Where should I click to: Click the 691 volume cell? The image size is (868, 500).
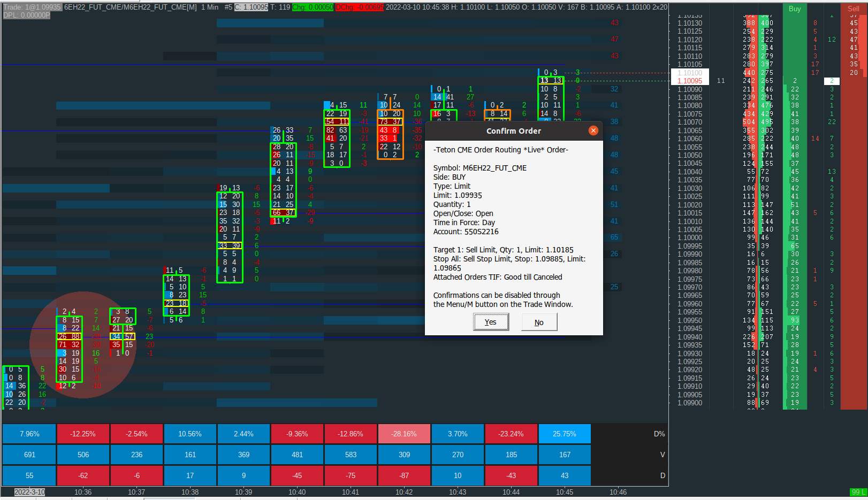click(29, 455)
